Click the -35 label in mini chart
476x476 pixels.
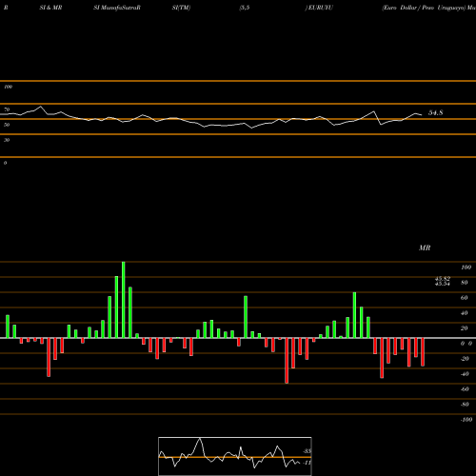point(307,451)
